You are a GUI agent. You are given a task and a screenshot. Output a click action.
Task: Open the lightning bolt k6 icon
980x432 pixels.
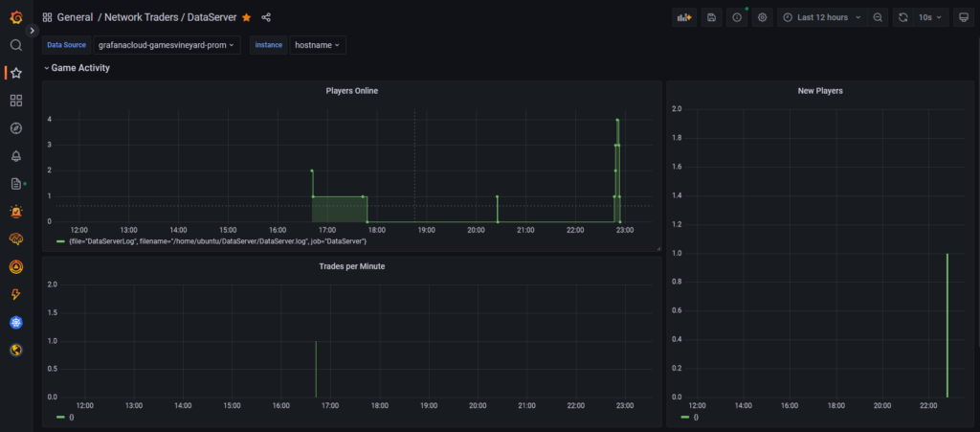coord(16,294)
